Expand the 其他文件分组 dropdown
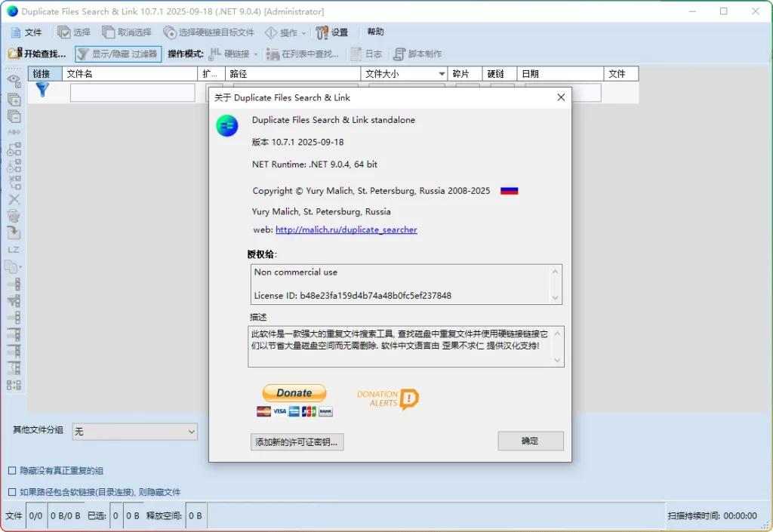The width and height of the screenshot is (773, 532). click(x=191, y=432)
